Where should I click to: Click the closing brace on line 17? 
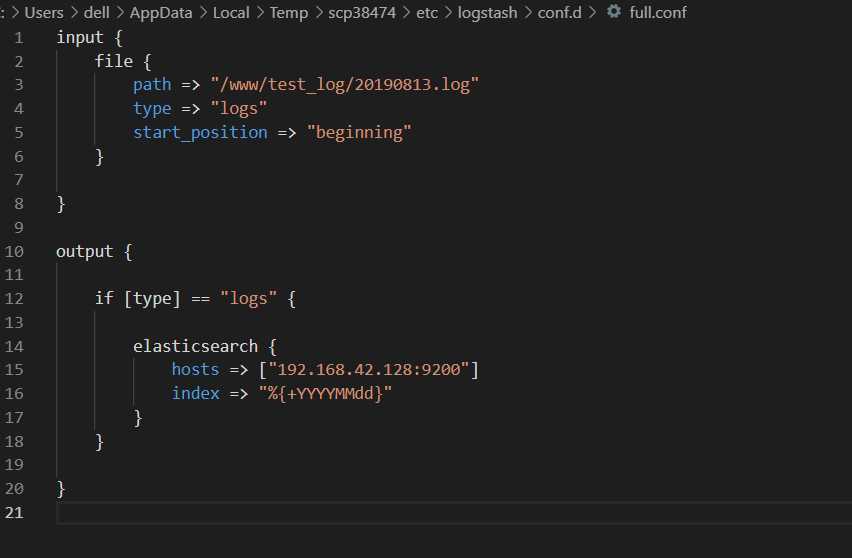(138, 418)
